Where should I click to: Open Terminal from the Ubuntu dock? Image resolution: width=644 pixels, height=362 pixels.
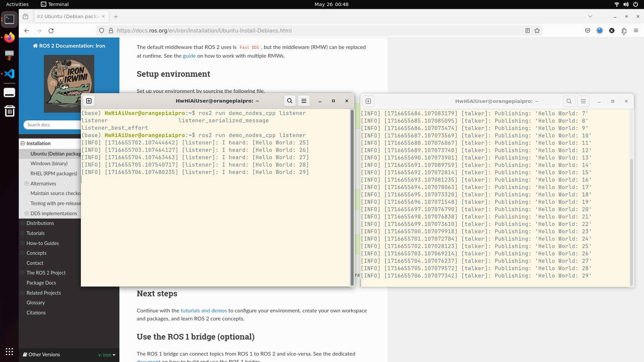coord(9,19)
